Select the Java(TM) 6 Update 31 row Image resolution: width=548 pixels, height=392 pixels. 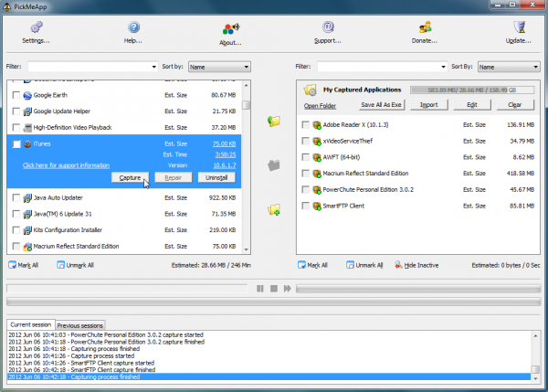click(124, 214)
